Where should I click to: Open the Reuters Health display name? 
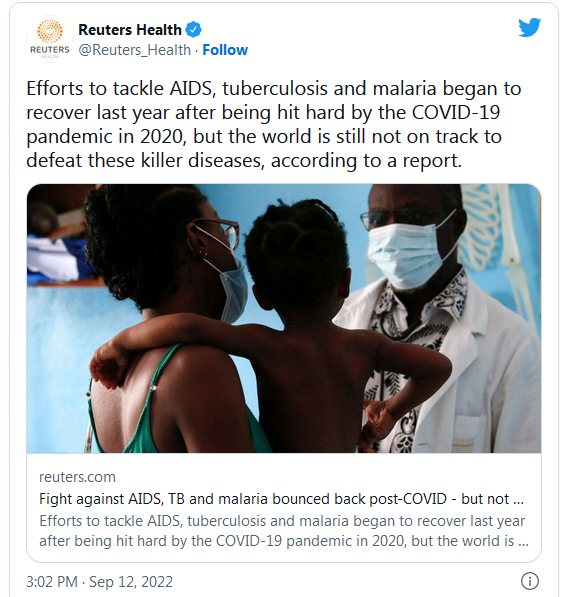[130, 30]
